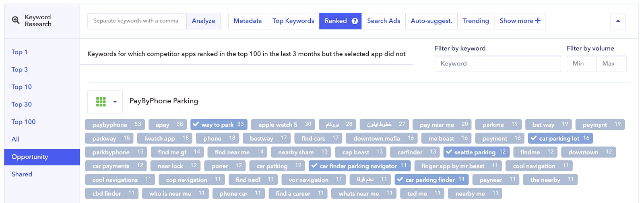Viewport: 644px width, 203px height.
Task: Focus the Min volume input
Action: pos(581,64)
